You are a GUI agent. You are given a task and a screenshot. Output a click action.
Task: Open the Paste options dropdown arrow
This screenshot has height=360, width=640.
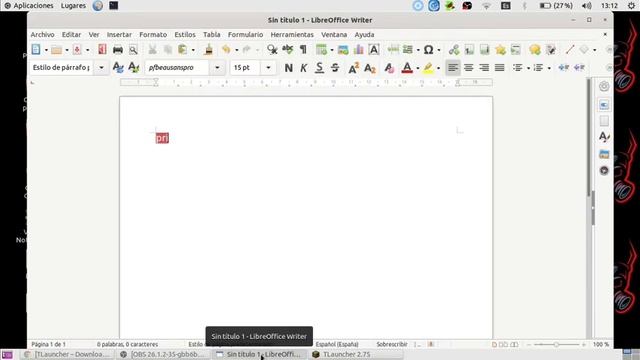pyautogui.click(x=193, y=50)
